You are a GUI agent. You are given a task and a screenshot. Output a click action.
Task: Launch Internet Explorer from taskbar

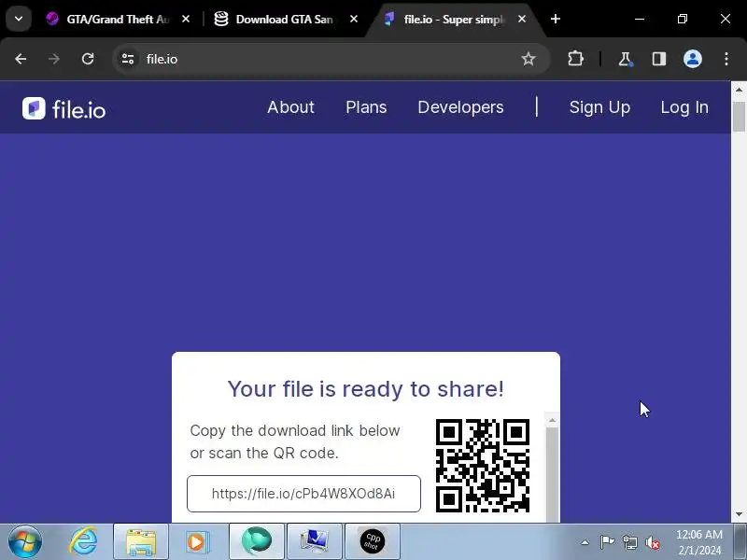(x=84, y=541)
